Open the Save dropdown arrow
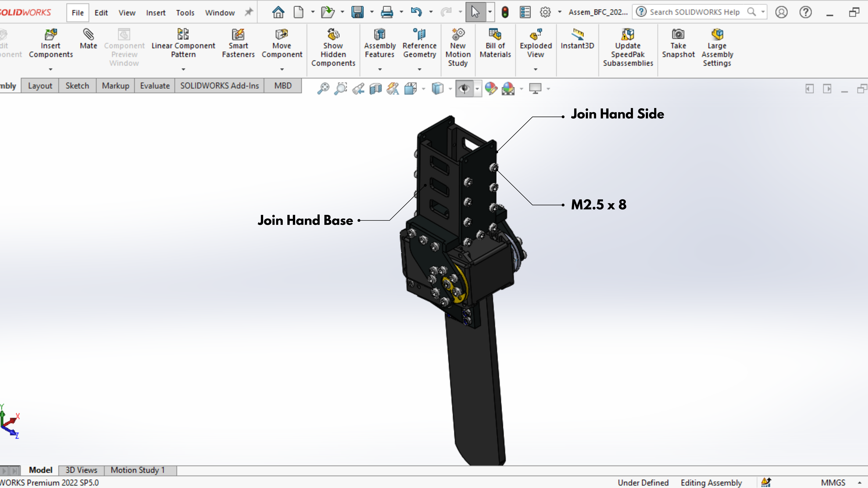Screen dimensions: 868x488 click(372, 12)
